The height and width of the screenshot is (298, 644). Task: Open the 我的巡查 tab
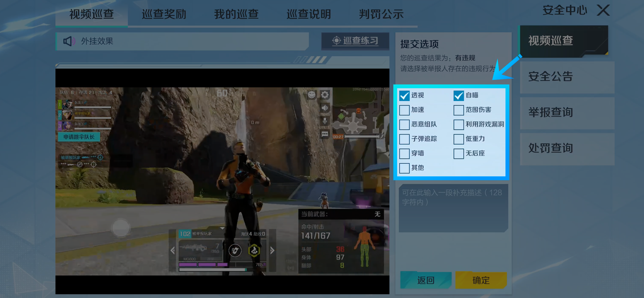(x=237, y=14)
